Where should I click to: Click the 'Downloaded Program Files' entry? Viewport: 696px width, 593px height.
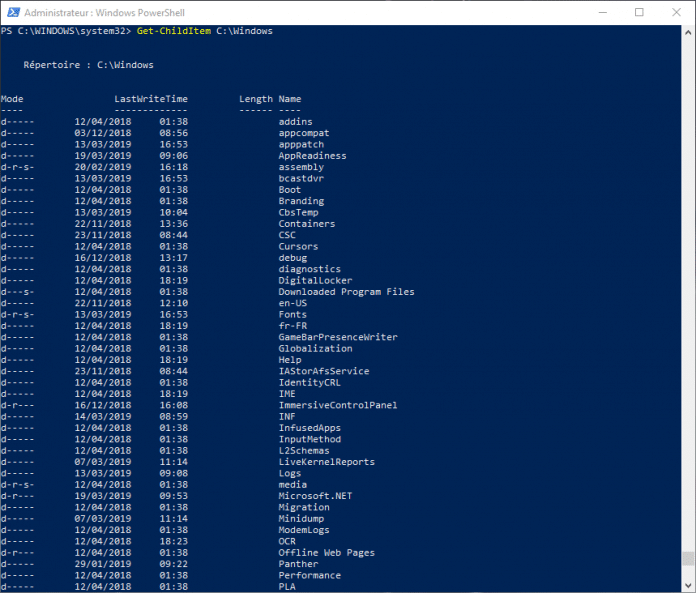[346, 292]
